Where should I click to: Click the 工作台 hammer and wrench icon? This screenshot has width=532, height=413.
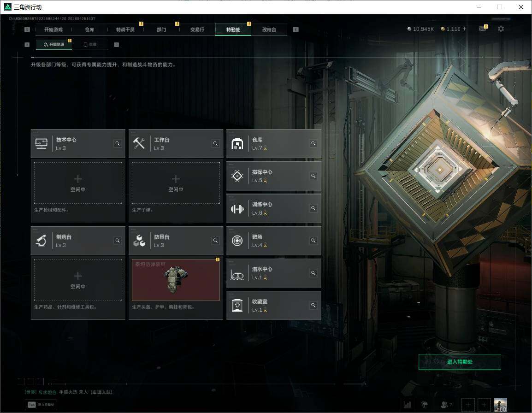click(x=139, y=143)
